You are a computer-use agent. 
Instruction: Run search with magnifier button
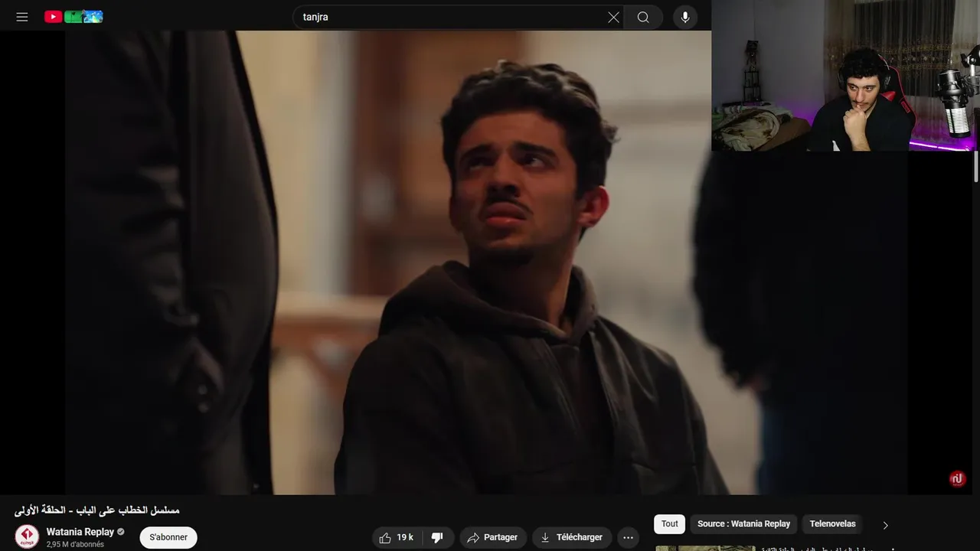[643, 17]
